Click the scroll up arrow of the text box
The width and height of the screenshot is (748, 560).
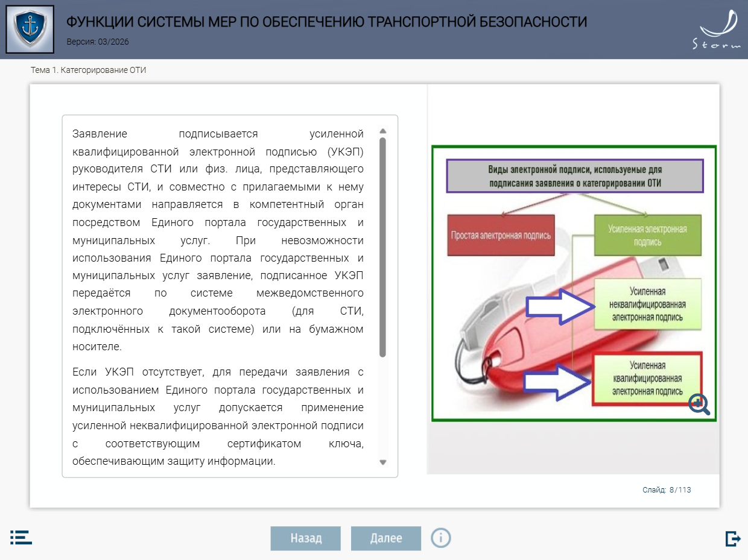pos(382,131)
